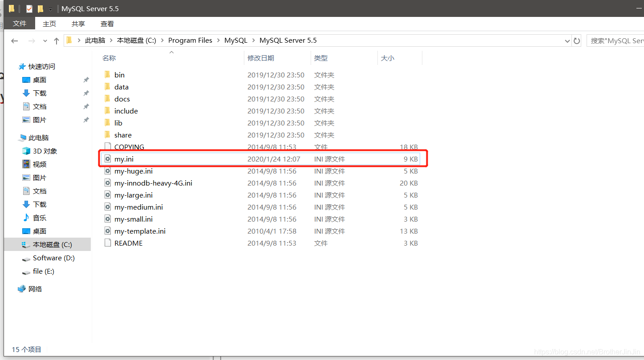Select the my-large.ini file icon
Viewport: 644px width, 360px height.
107,195
